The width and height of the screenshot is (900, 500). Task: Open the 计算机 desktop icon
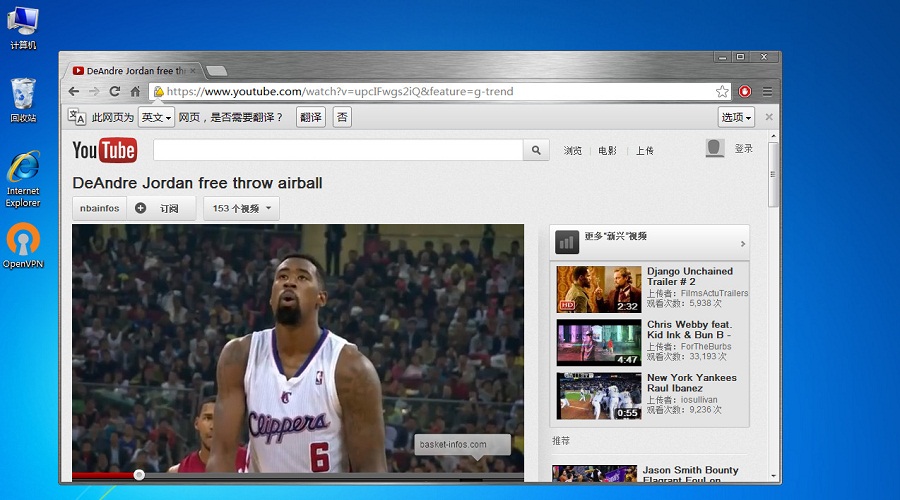click(x=23, y=28)
